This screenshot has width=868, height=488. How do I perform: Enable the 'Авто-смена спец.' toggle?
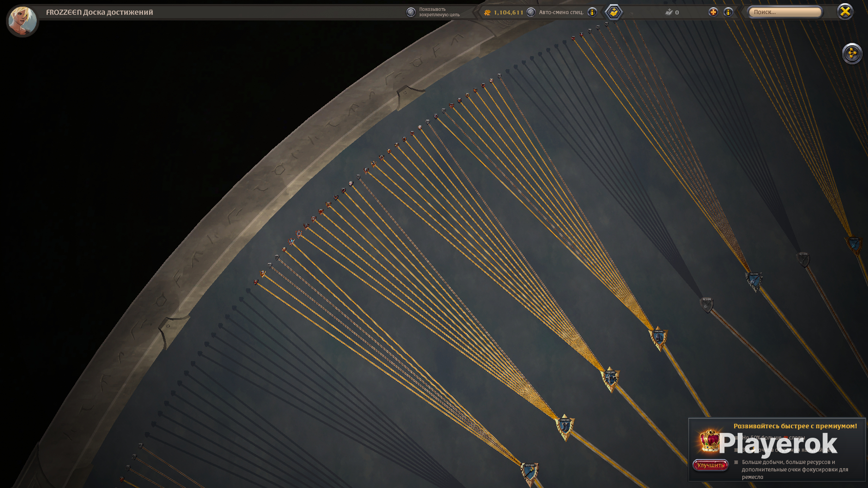tap(531, 12)
